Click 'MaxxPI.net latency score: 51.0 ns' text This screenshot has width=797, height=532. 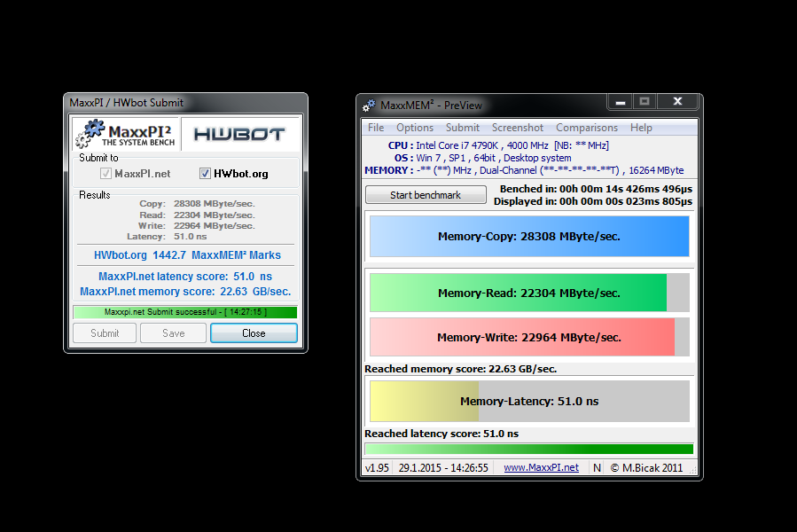point(185,276)
